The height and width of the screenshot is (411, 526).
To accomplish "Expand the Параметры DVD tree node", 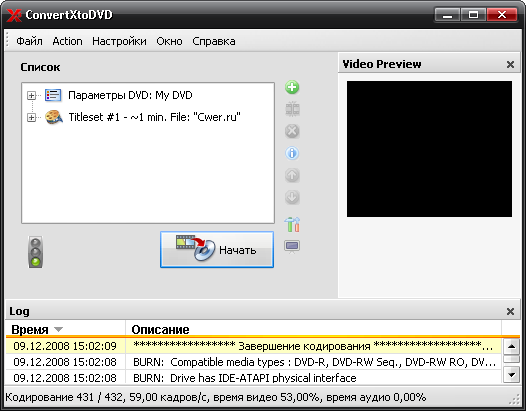I will point(31,96).
